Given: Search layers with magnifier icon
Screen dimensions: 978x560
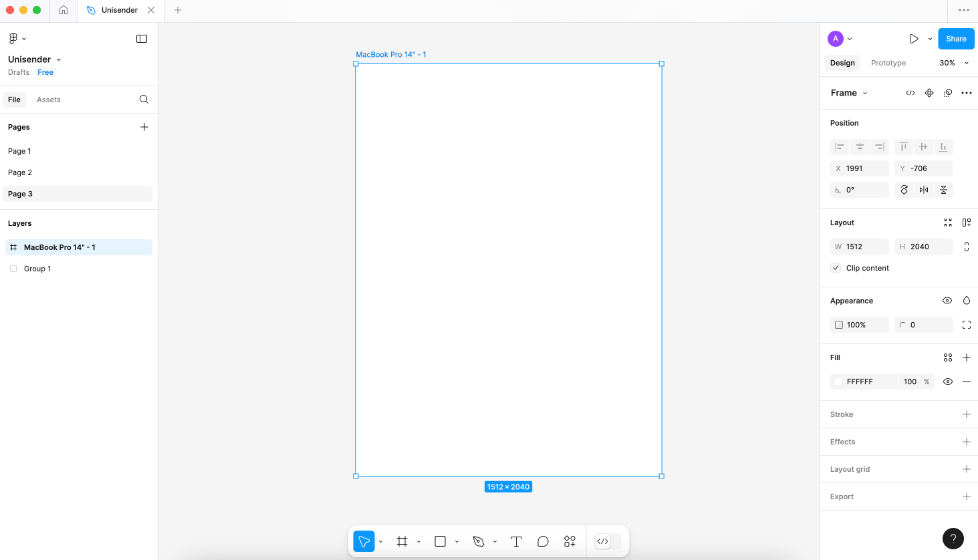Looking at the screenshot, I should pos(144,100).
